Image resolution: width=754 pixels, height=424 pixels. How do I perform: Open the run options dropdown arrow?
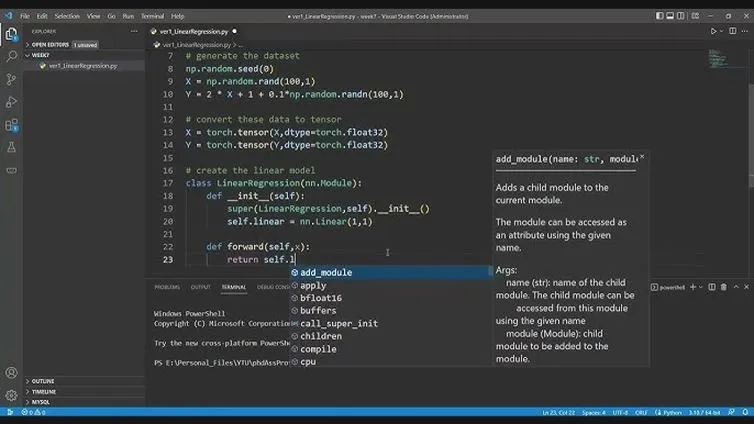[721, 31]
